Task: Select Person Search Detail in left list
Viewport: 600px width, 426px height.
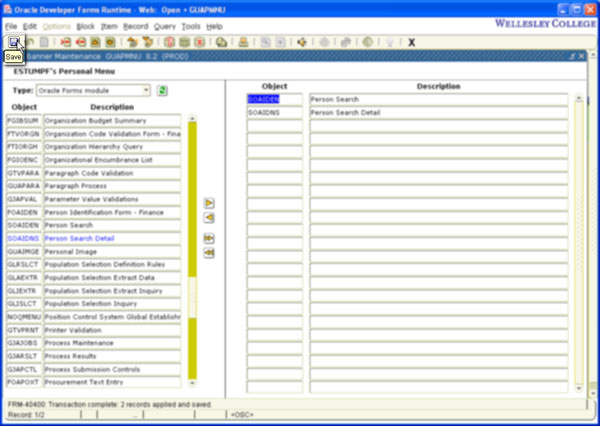Action: [111, 239]
